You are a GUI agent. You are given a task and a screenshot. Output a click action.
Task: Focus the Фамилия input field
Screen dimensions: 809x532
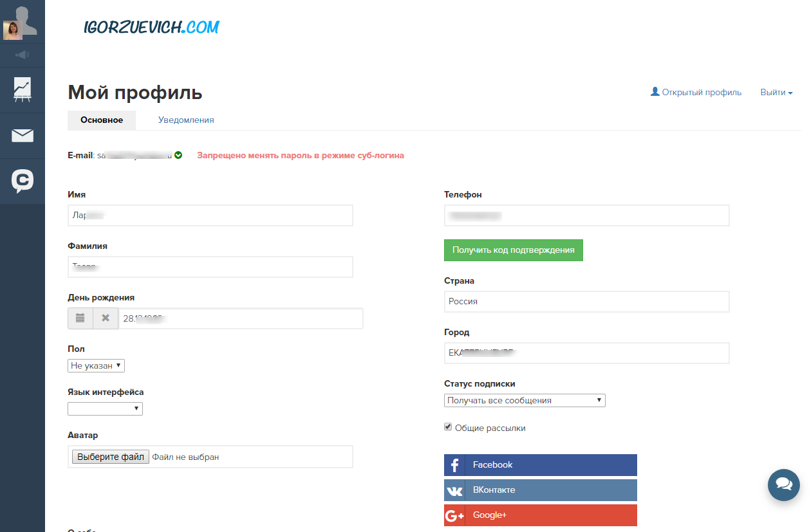coord(210,267)
